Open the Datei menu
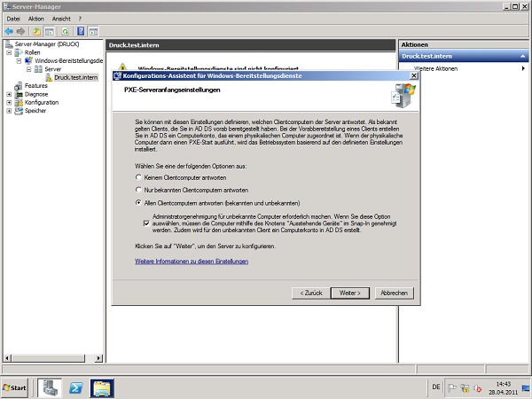 13,19
